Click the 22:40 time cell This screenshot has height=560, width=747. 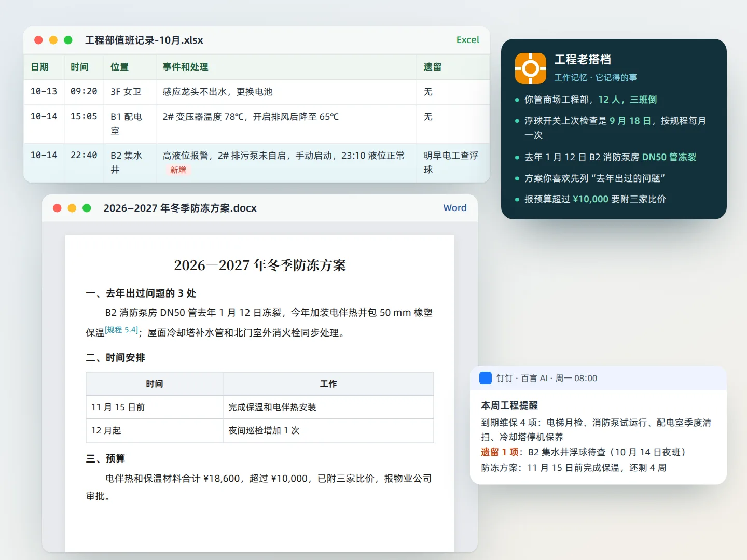84,163
